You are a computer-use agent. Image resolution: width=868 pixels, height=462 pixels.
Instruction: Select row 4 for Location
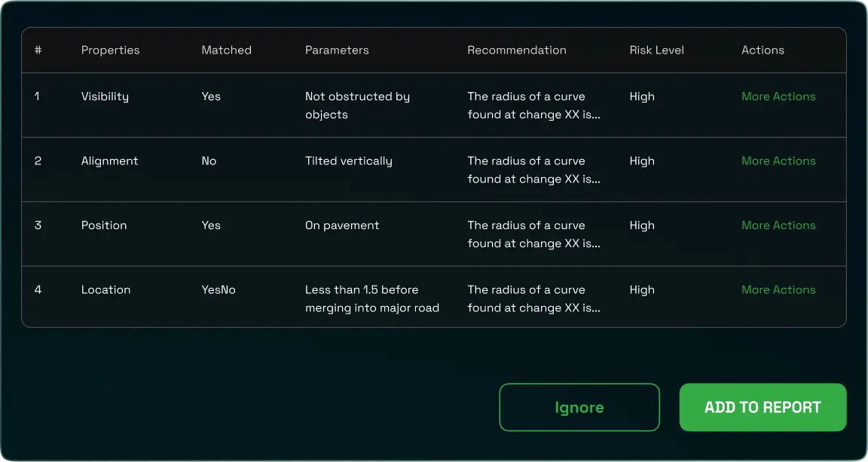click(x=37, y=289)
